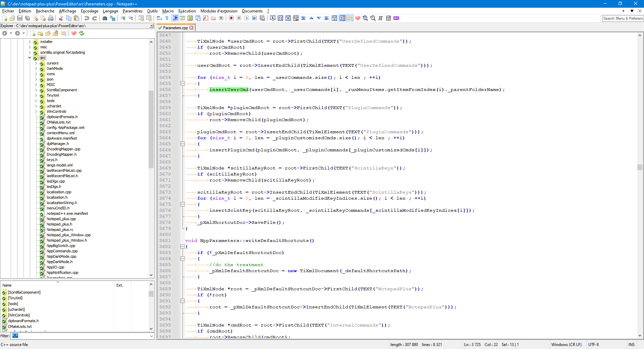The height and width of the screenshot is (349, 644).
Task: Open the tab list dropdown arrow near the top-right
Action: [x=632, y=11]
